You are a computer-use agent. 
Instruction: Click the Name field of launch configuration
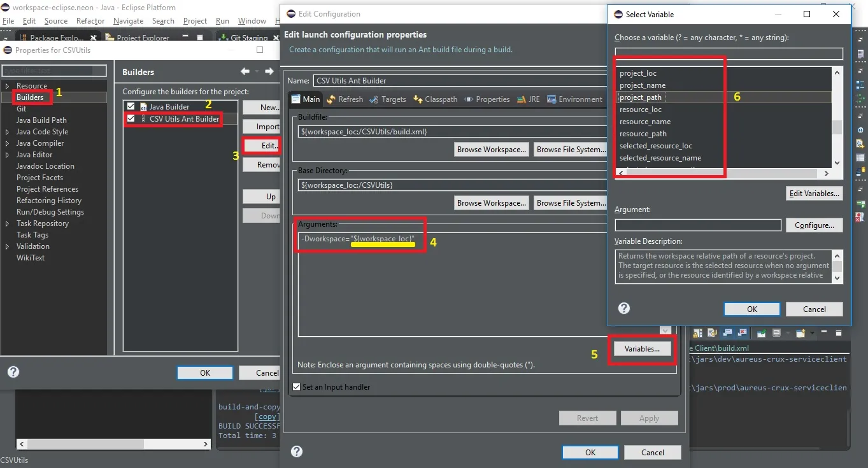pyautogui.click(x=460, y=81)
